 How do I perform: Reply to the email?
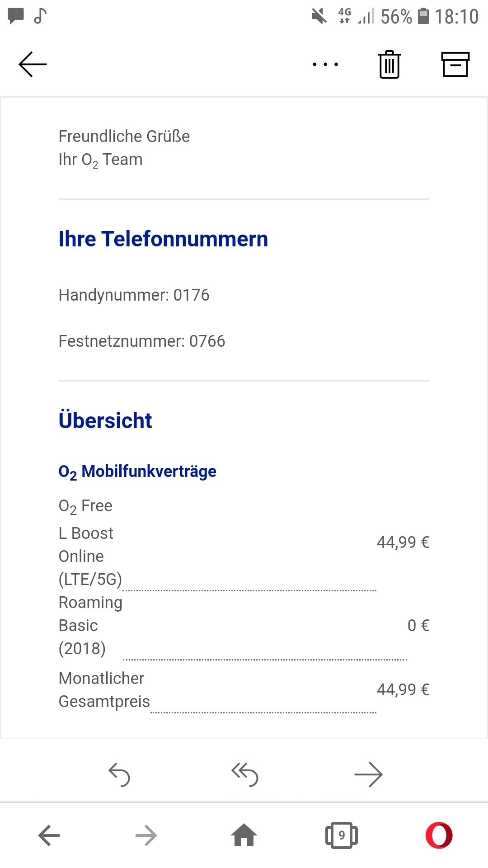click(119, 774)
